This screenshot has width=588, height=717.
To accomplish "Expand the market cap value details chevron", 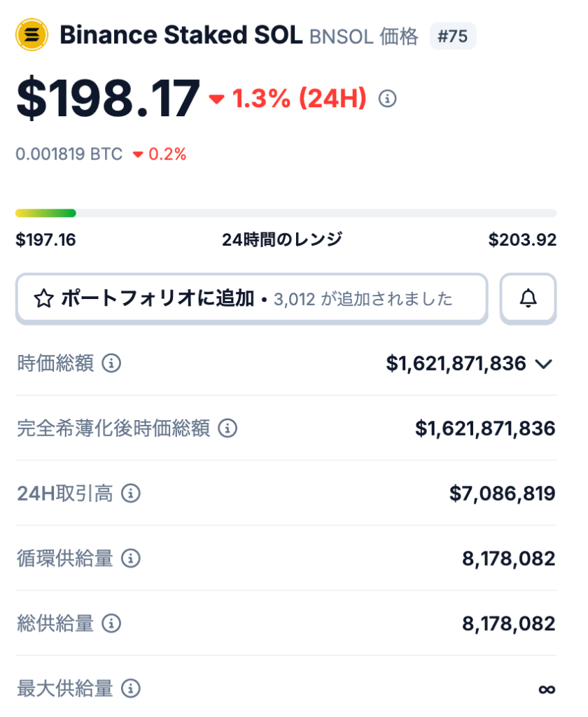I will pos(545,363).
